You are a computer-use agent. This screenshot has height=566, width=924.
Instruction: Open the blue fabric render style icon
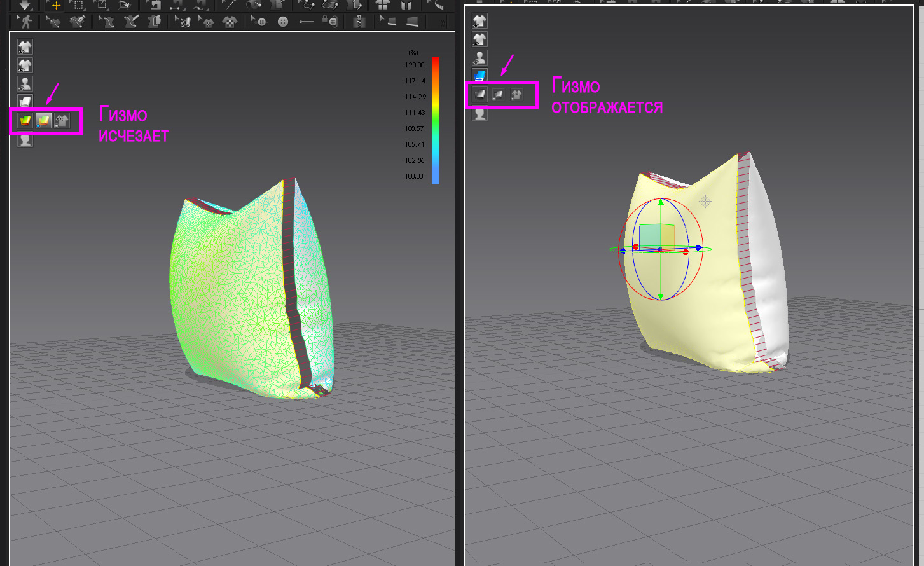[479, 76]
